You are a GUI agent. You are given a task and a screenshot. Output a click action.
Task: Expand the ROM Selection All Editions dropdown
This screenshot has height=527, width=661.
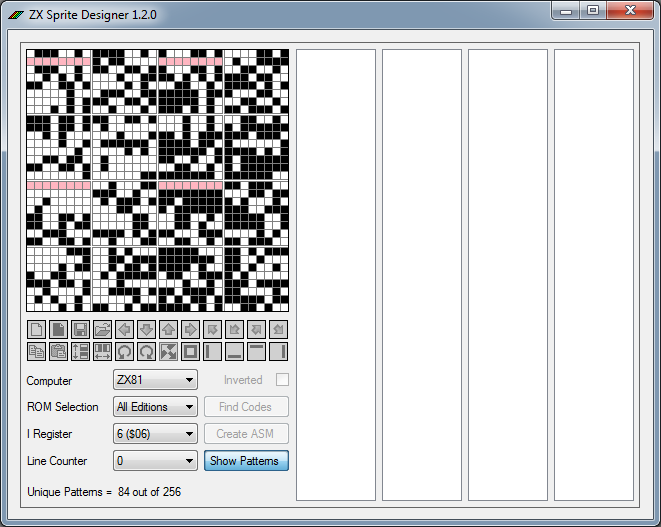point(155,407)
